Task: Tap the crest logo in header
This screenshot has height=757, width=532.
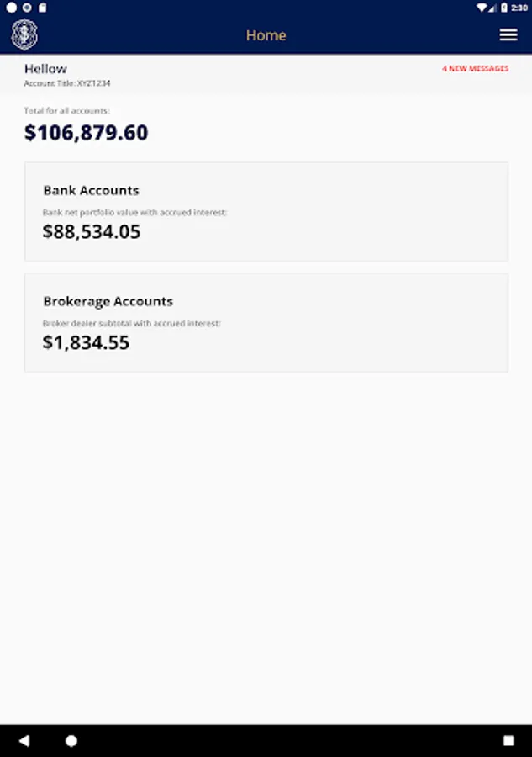Action: tap(24, 34)
